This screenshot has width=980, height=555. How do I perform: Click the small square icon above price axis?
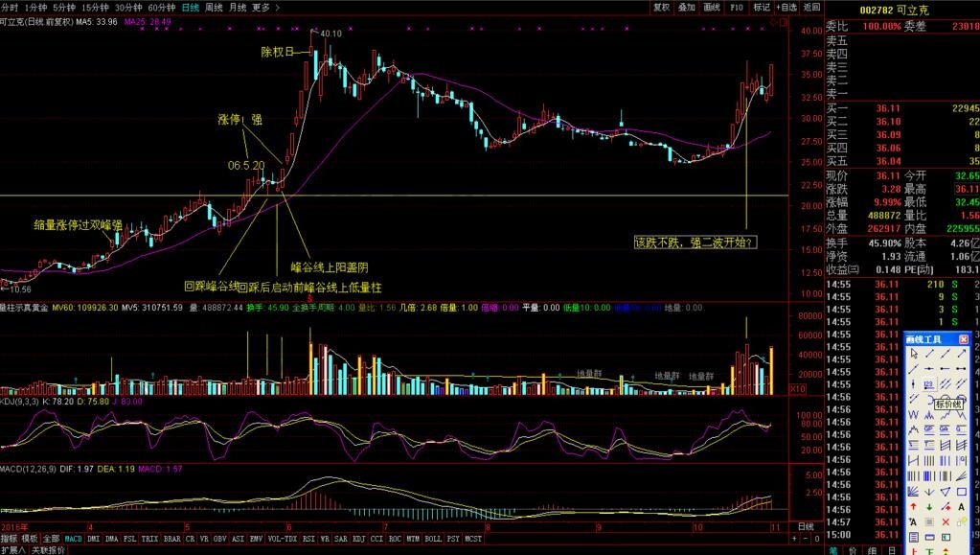tap(784, 22)
